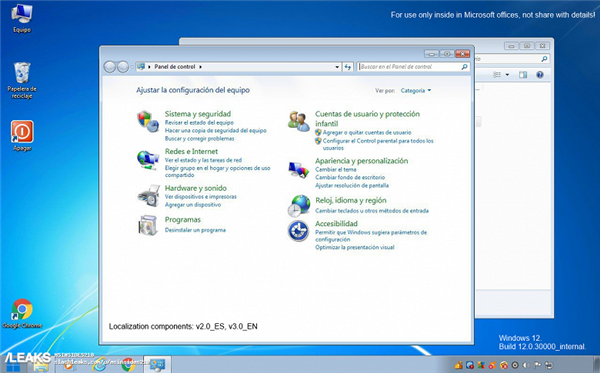
Task: Click the Apariencia y personalización monitor icon
Action: [x=298, y=169]
